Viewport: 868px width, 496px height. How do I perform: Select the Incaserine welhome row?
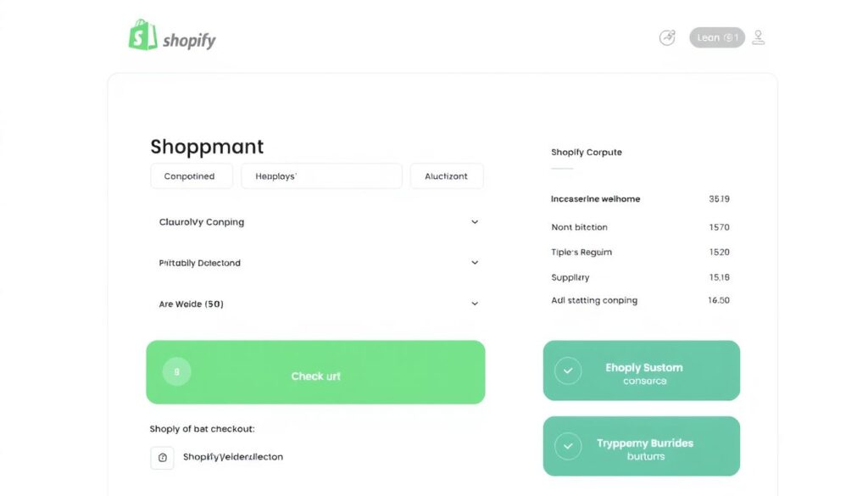tap(596, 199)
